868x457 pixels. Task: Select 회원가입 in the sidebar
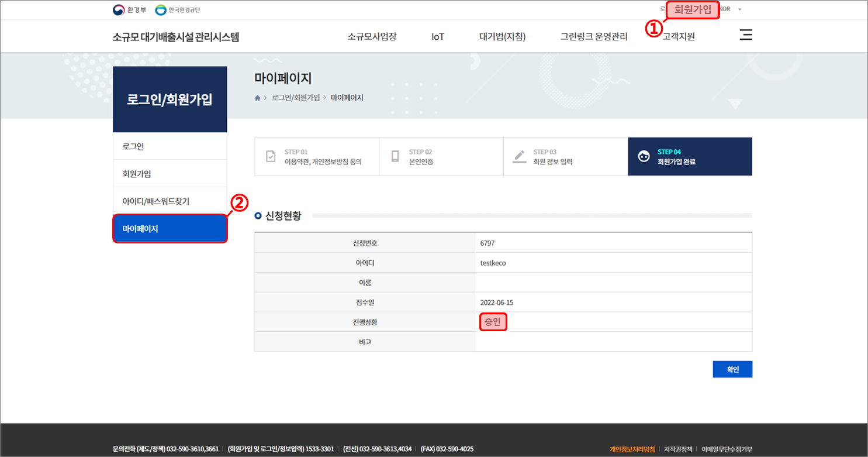(170, 174)
